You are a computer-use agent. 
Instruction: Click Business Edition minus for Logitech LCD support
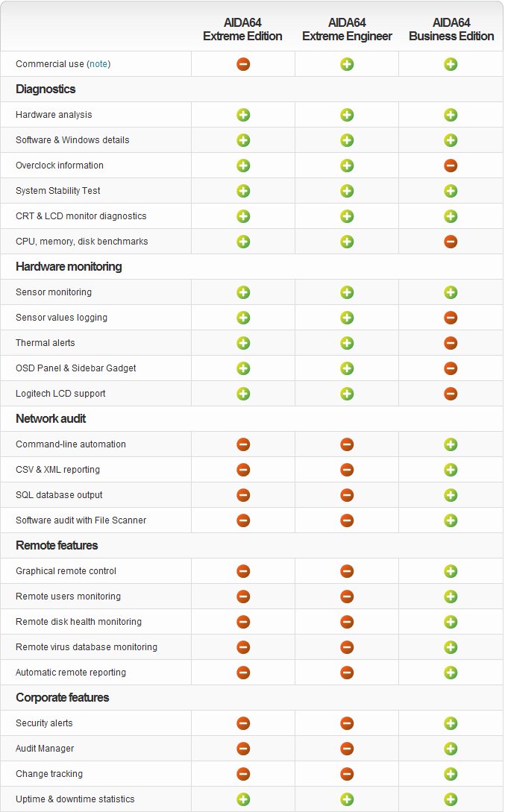pos(451,394)
